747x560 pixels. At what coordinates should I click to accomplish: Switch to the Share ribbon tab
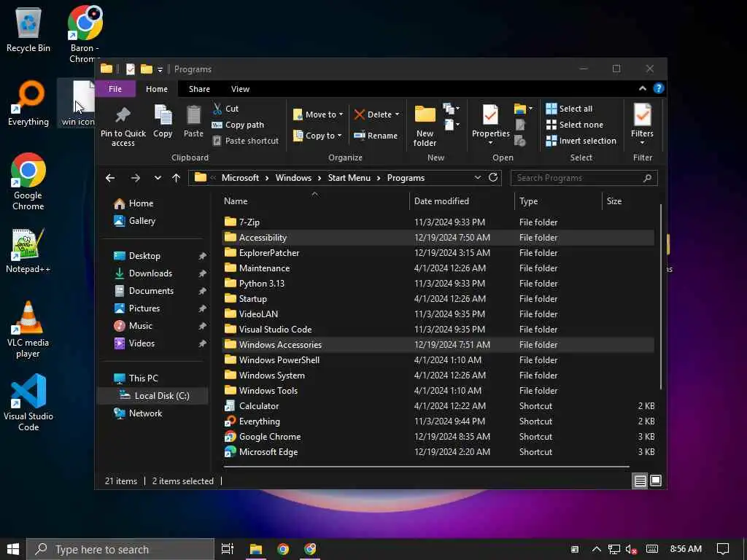[199, 89]
